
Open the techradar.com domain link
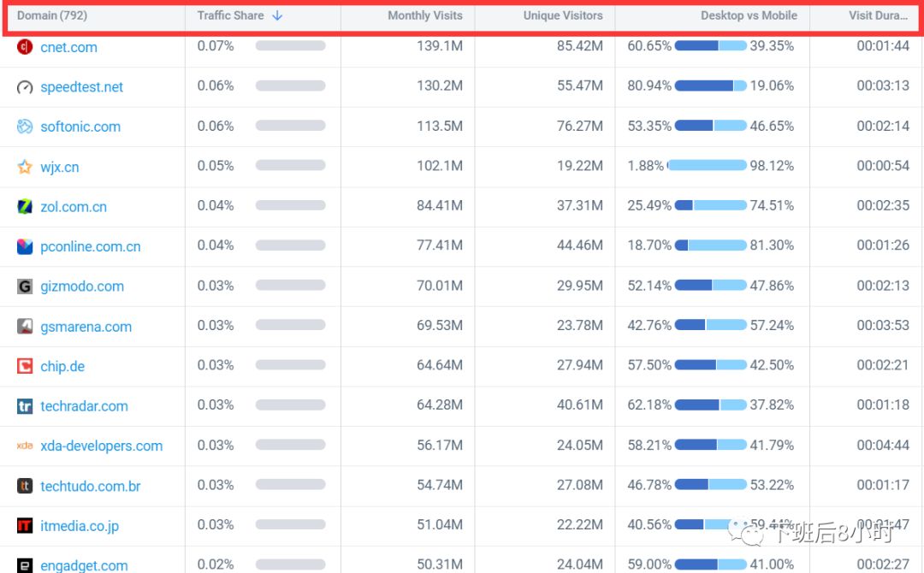84,406
